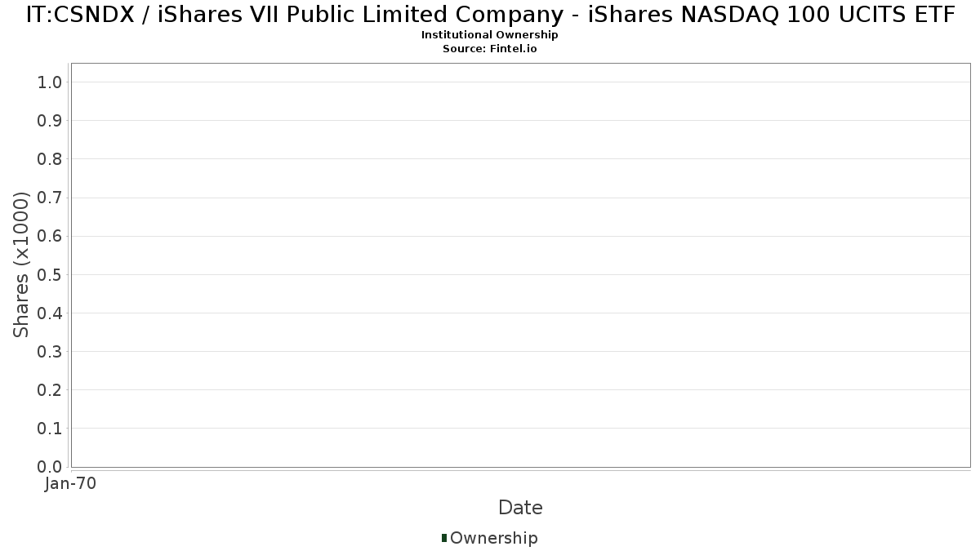The height and width of the screenshot is (551, 980).
Task: Click the Jan-70 x-axis tick label
Action: point(71,483)
